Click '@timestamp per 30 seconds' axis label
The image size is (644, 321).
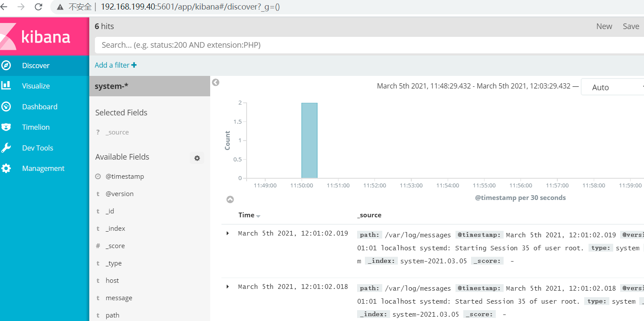coord(520,198)
